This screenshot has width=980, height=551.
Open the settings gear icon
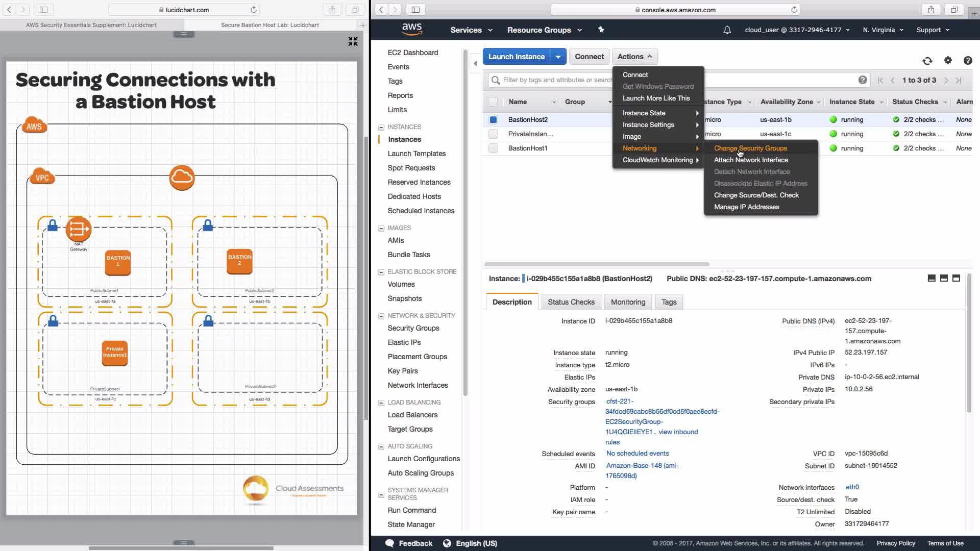[948, 60]
